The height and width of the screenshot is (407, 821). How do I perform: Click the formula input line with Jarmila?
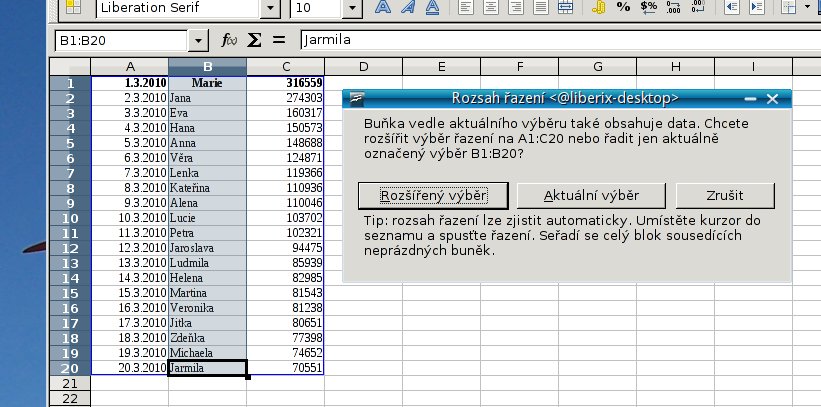[x=561, y=40]
